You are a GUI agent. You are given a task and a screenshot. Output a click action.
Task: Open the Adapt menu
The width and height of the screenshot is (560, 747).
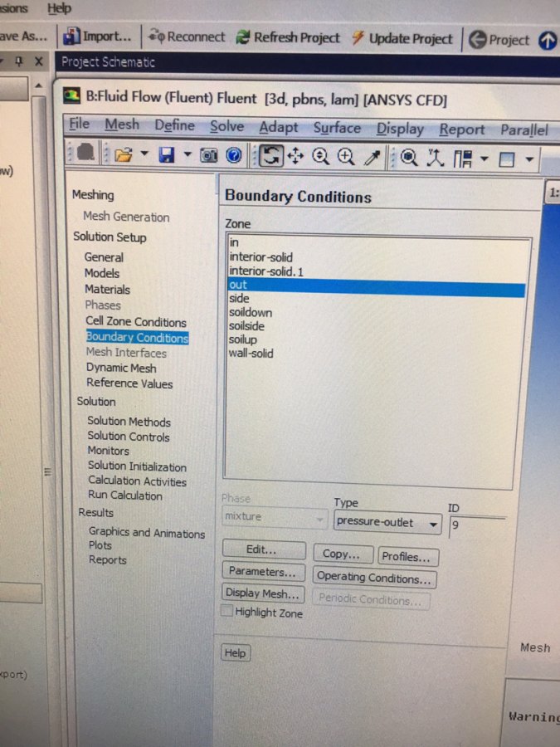278,127
